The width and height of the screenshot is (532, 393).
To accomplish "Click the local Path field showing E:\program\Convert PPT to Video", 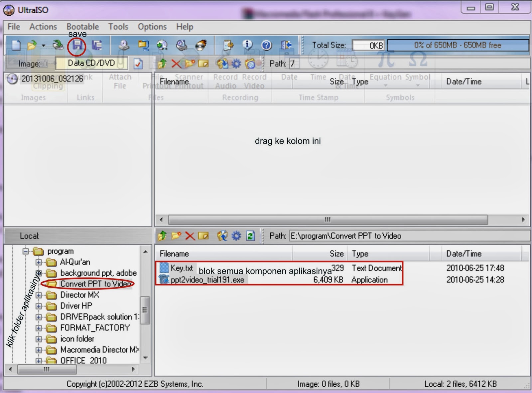I will [x=409, y=236].
